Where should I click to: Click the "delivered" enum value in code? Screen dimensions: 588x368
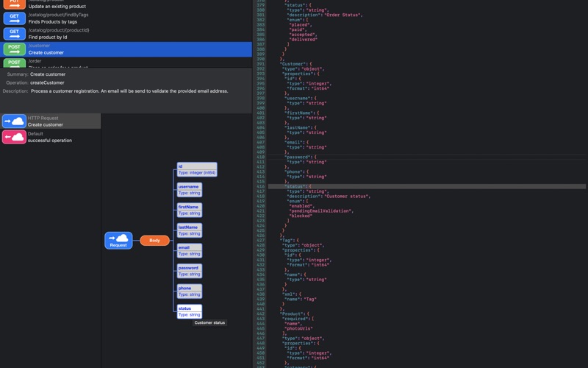(304, 40)
